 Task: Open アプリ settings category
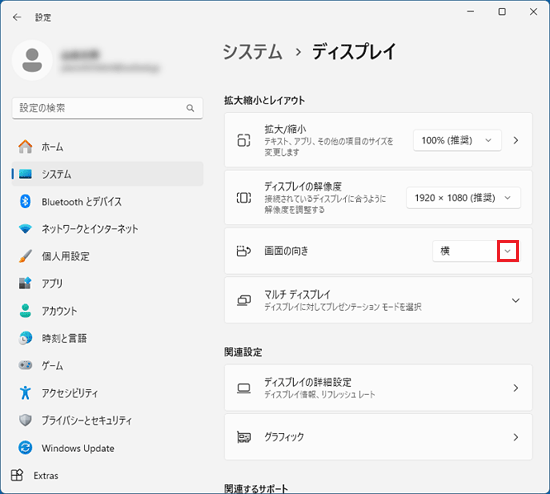click(x=108, y=283)
